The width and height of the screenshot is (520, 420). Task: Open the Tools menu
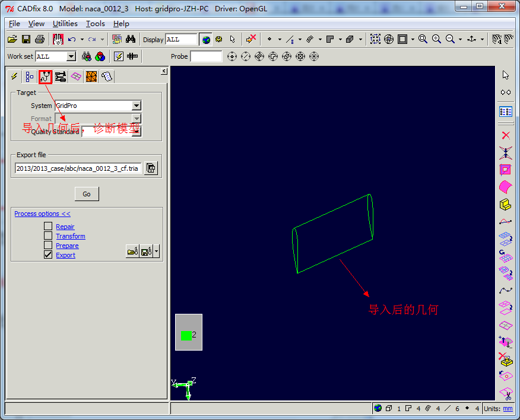pos(95,24)
